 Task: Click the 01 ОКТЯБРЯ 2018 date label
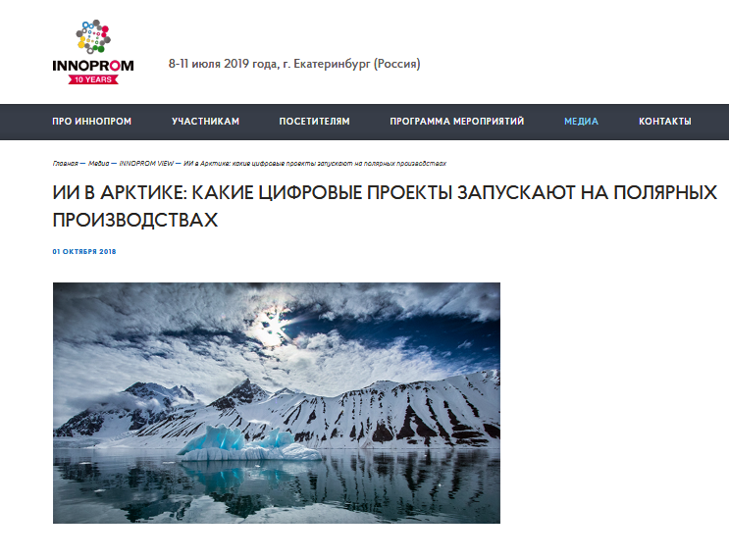click(x=84, y=251)
